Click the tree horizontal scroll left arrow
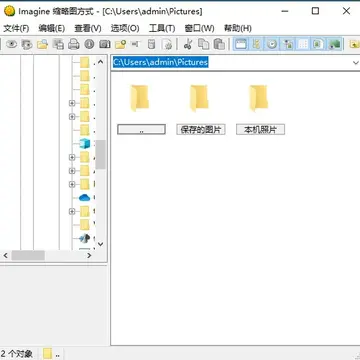Screen dimensions: 360x360 tap(5, 256)
